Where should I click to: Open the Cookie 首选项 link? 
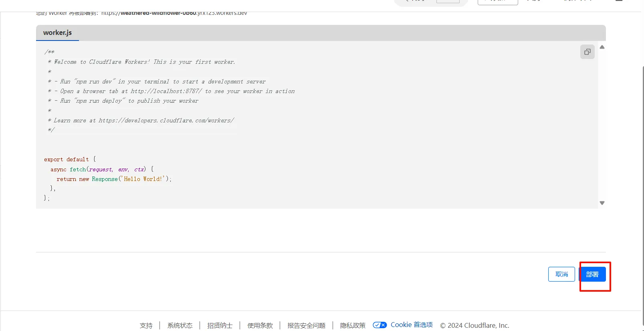click(x=412, y=325)
